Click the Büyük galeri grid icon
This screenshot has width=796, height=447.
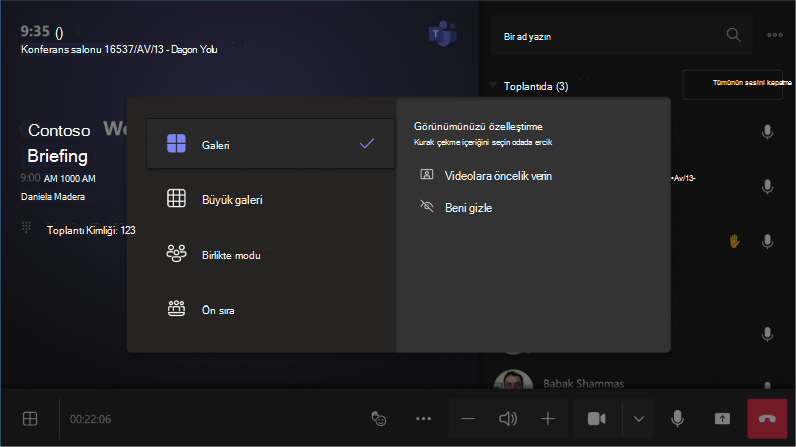176,198
